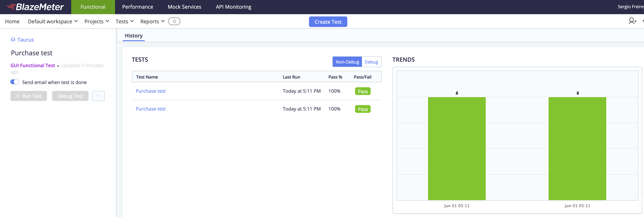Click the Last Run column header
Image resolution: width=644 pixels, height=217 pixels.
(291, 77)
